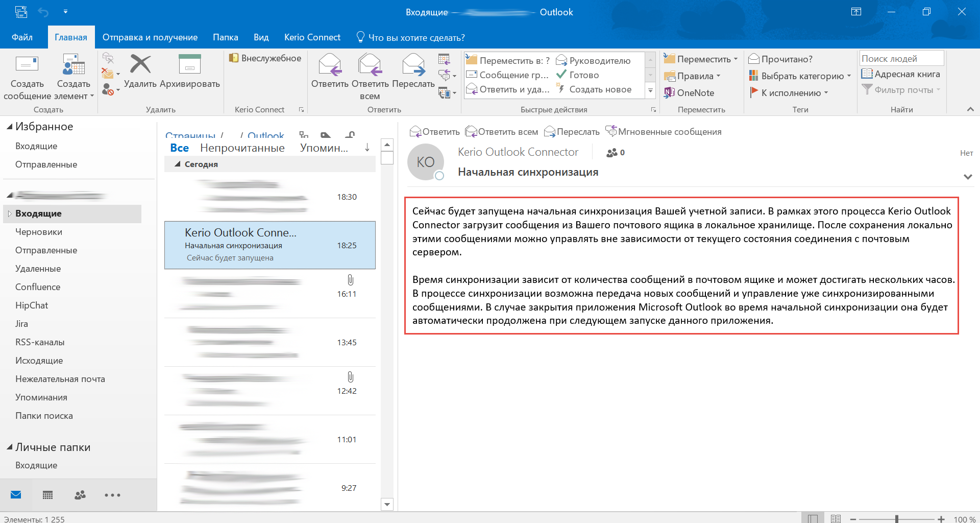The height and width of the screenshot is (523, 980).
Task: Expand the Входящие folder in account tree
Action: (x=9, y=213)
